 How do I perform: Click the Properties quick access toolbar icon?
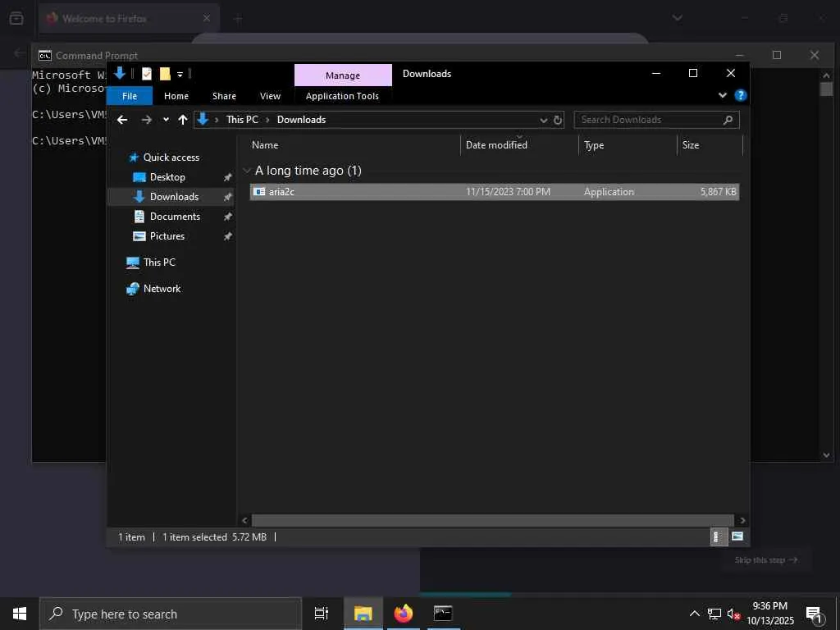(x=146, y=73)
